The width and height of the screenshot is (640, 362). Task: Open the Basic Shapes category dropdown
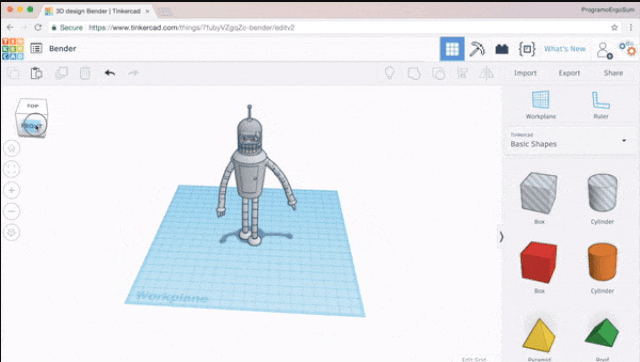(x=569, y=140)
